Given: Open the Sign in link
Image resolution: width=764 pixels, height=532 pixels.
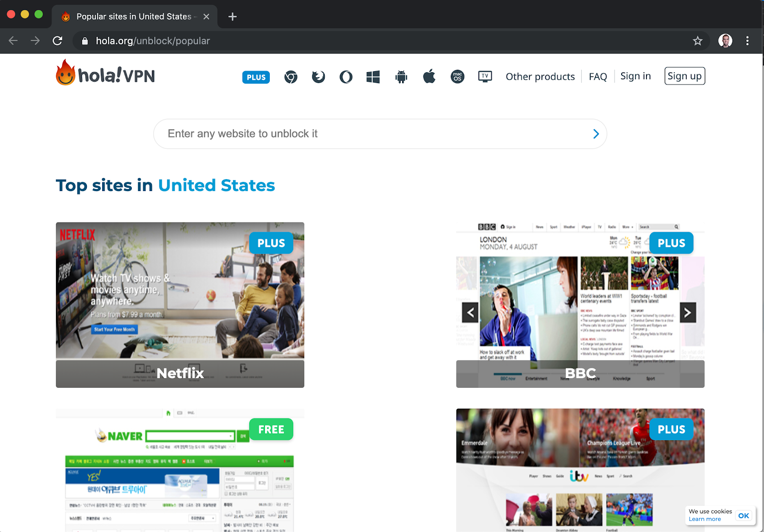Looking at the screenshot, I should [636, 76].
